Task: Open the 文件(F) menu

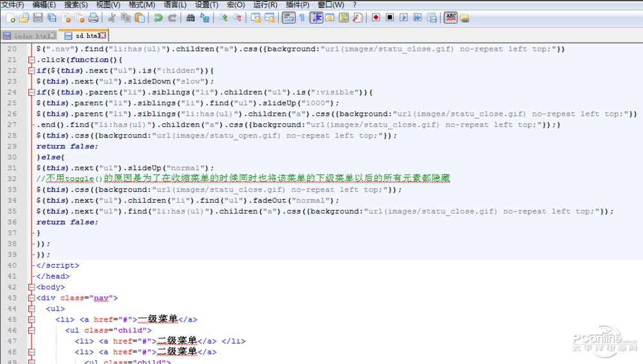Action: [x=13, y=4]
